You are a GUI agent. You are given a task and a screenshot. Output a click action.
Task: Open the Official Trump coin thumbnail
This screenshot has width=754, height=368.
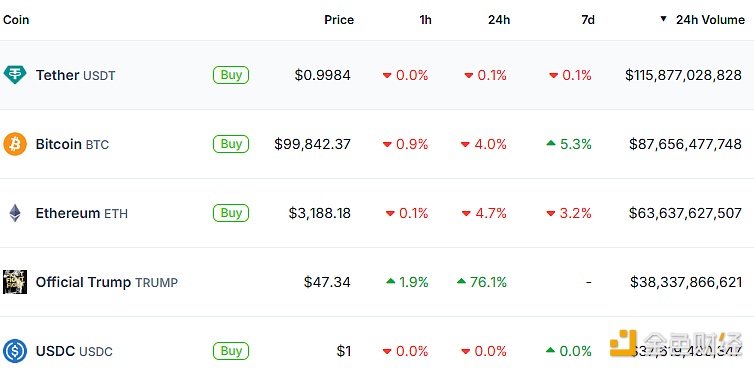pos(15,282)
